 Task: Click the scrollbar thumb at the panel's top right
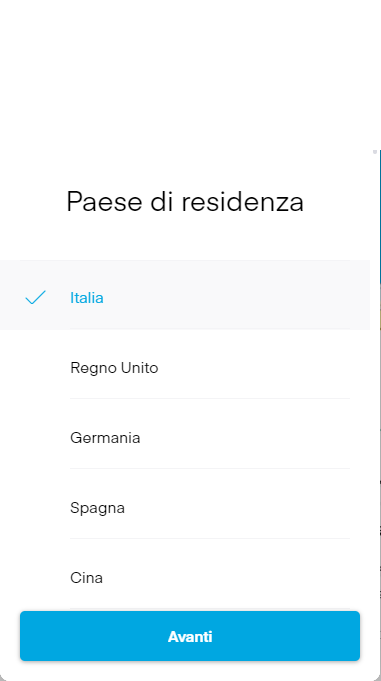pos(375,152)
